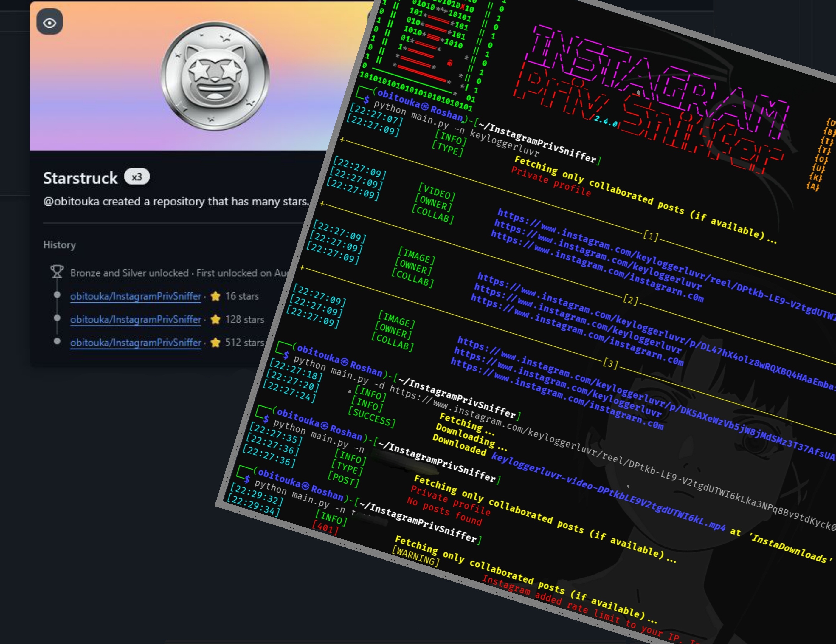Click Bronze and Silver unlocked text
The height and width of the screenshot is (644, 836).
click(129, 273)
